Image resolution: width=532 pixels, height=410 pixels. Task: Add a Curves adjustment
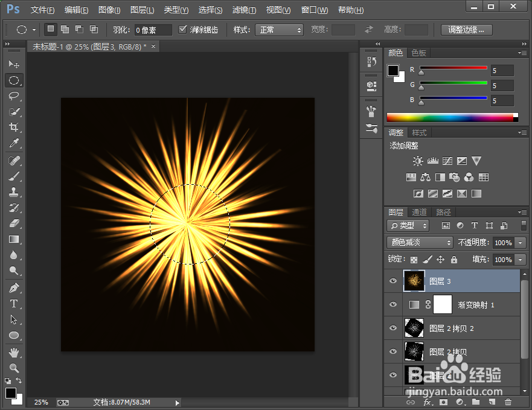[x=447, y=161]
